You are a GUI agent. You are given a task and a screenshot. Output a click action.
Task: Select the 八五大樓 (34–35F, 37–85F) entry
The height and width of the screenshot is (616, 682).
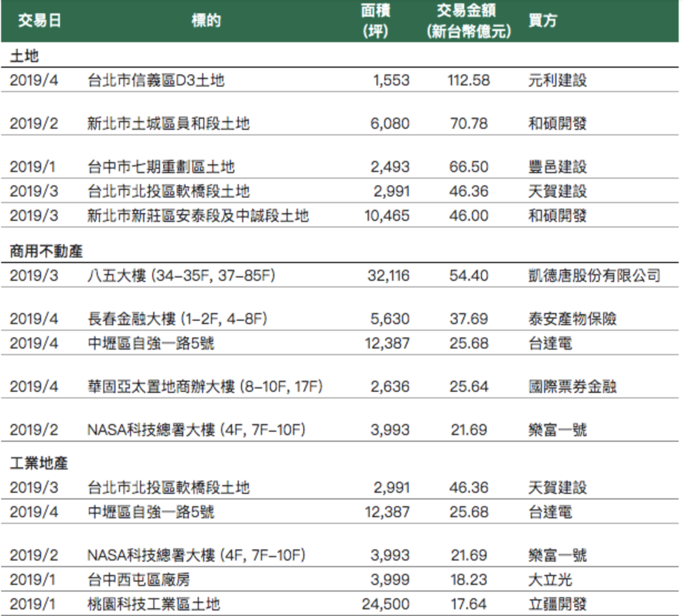pyautogui.click(x=181, y=276)
